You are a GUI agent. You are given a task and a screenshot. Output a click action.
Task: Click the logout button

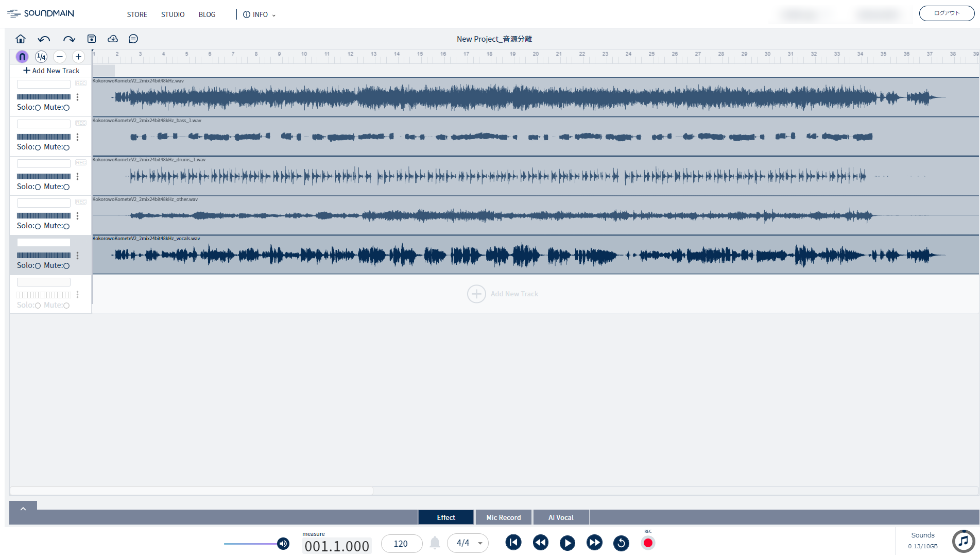click(x=947, y=13)
